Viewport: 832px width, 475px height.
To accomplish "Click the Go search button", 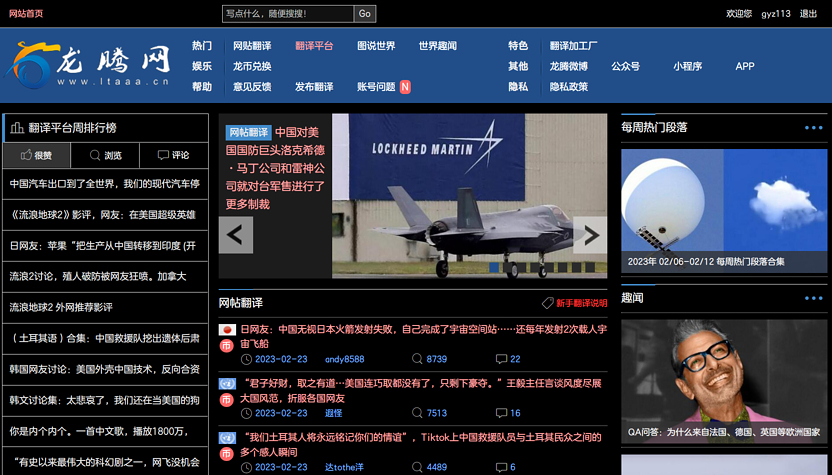I will point(365,14).
